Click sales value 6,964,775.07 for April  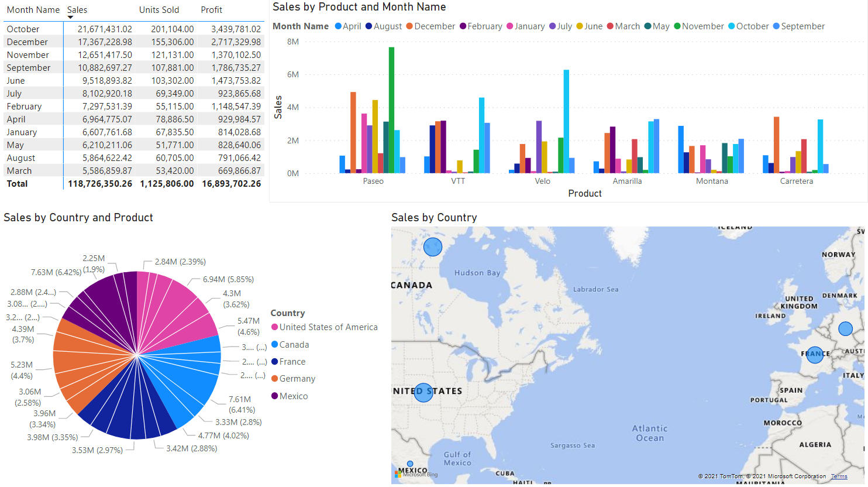(x=107, y=119)
